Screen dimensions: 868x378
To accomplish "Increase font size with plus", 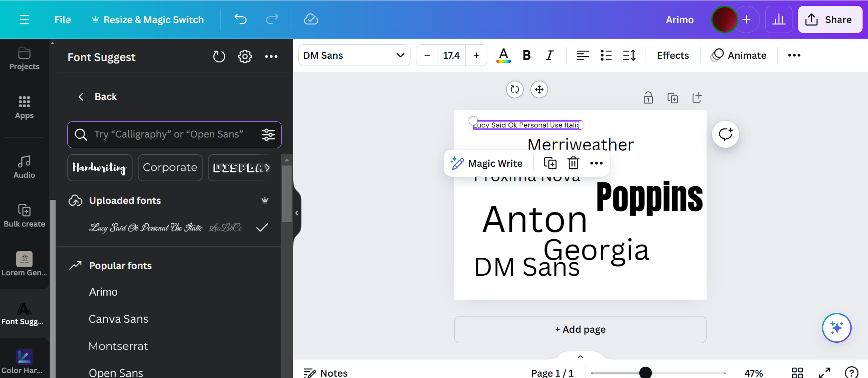I will pyautogui.click(x=476, y=55).
